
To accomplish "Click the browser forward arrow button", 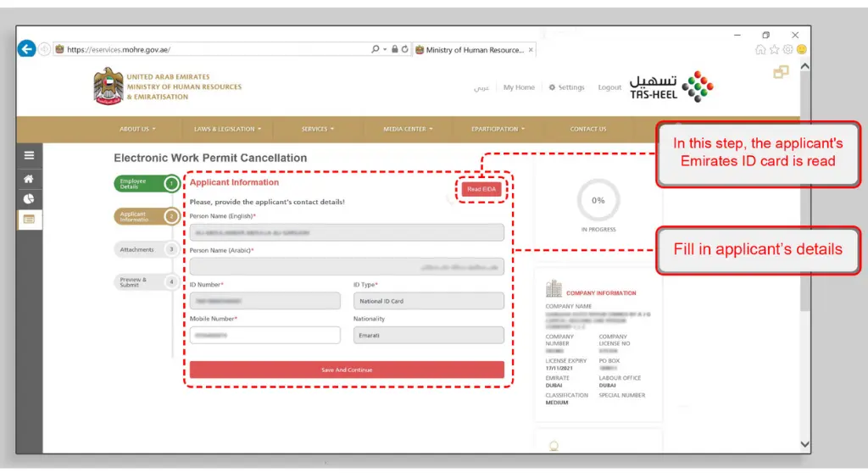I will point(44,49).
